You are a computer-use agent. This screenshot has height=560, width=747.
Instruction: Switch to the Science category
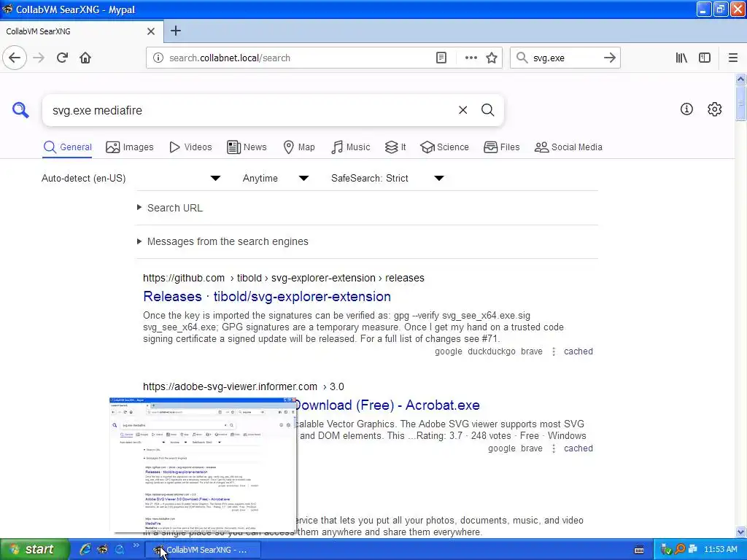point(444,147)
